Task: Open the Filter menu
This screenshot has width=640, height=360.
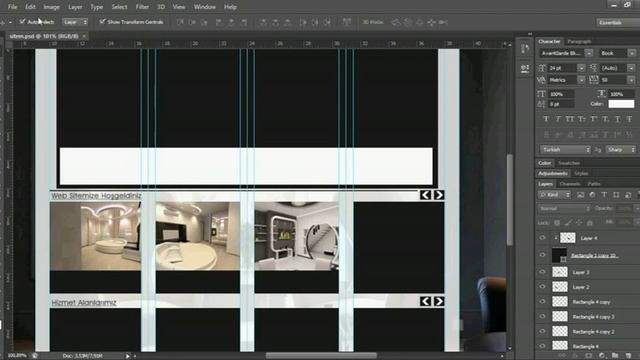Action: click(142, 7)
